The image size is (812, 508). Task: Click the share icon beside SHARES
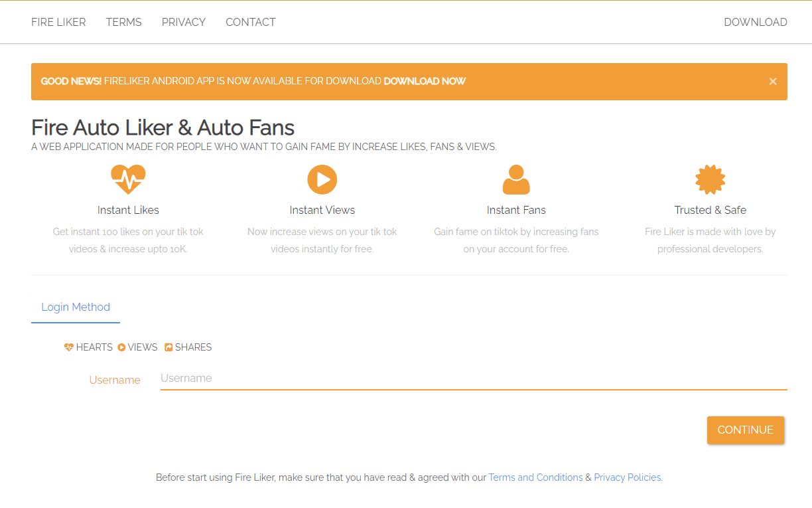click(170, 347)
